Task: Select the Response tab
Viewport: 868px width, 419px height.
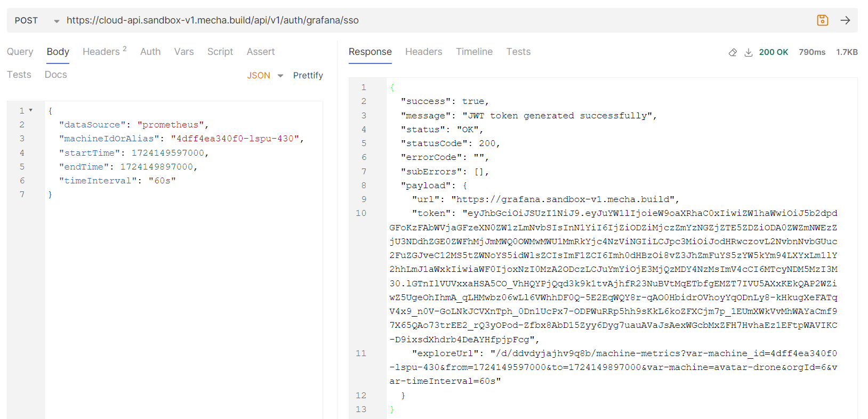Action: [x=370, y=52]
